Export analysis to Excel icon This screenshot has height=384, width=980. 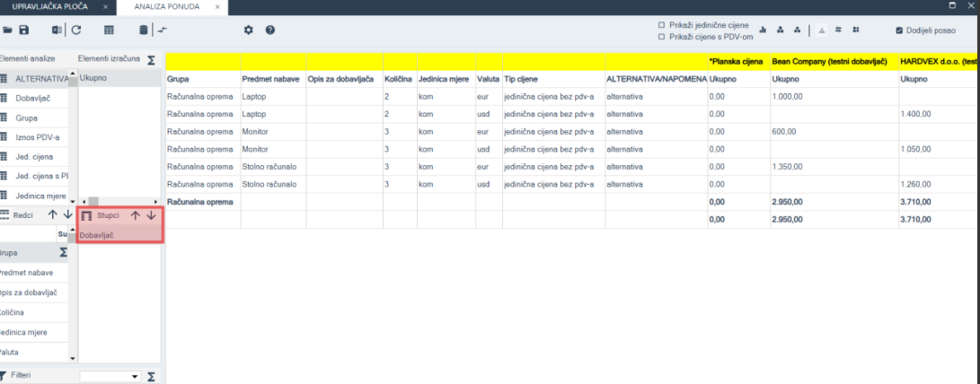tap(57, 30)
